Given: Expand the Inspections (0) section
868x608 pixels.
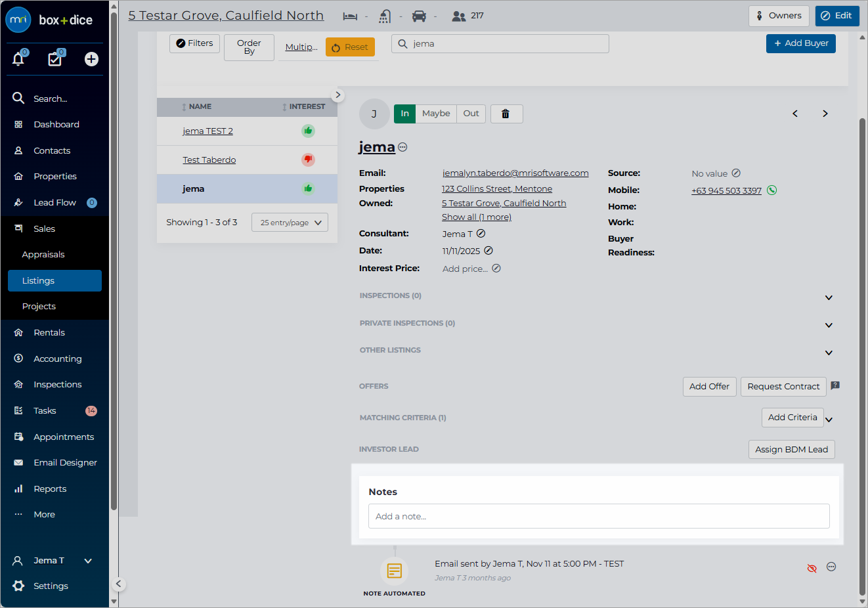Looking at the screenshot, I should pos(829,297).
